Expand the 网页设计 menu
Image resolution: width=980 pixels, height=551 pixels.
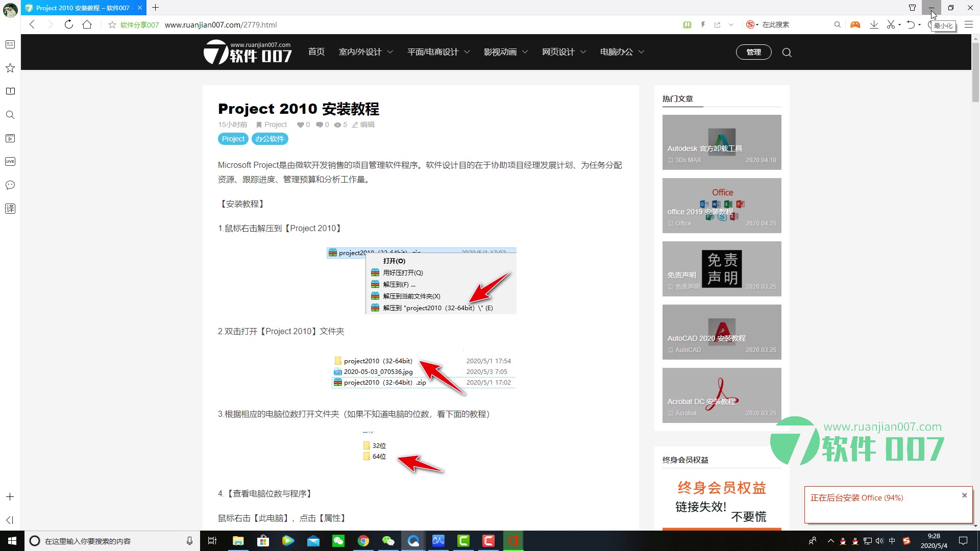click(x=564, y=52)
